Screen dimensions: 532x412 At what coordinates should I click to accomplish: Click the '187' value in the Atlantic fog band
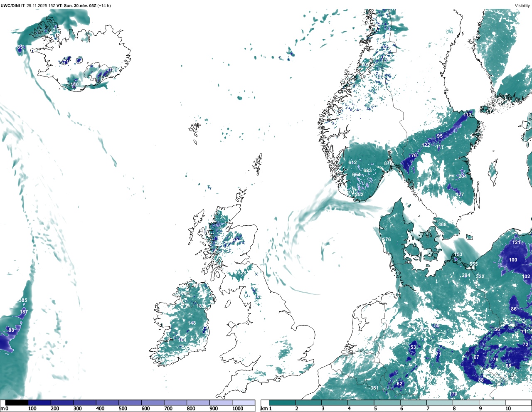pyautogui.click(x=24, y=312)
